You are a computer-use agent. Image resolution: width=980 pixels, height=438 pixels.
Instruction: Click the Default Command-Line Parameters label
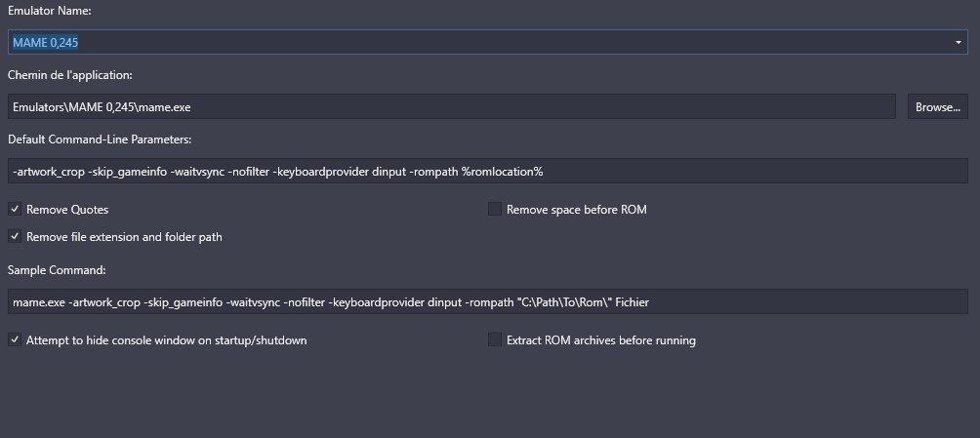100,139
